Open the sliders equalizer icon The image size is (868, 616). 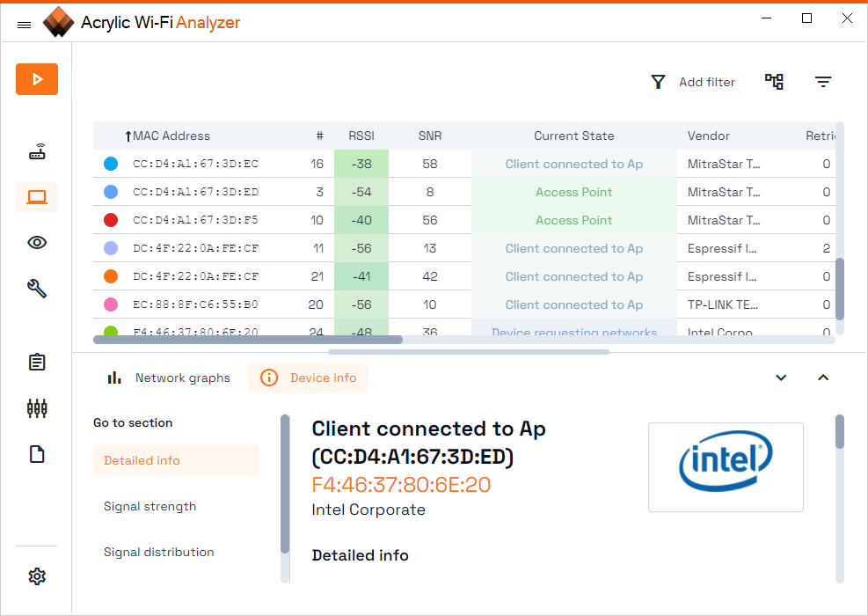pyautogui.click(x=37, y=408)
